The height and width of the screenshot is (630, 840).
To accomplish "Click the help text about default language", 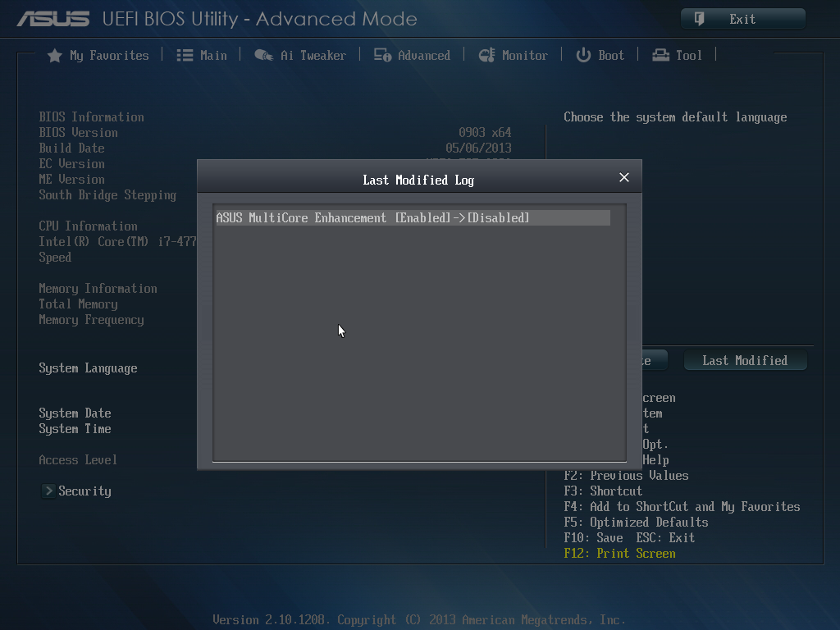I will pyautogui.click(x=676, y=117).
